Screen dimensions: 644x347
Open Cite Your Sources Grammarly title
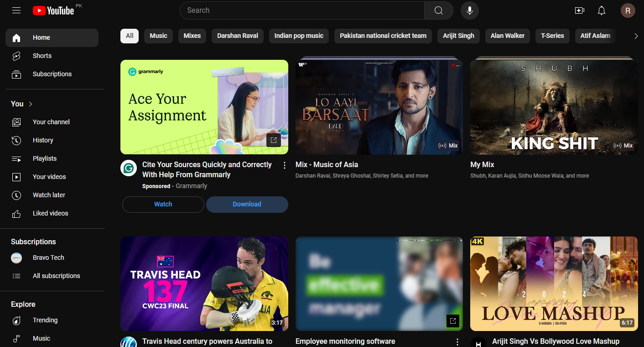click(x=207, y=170)
